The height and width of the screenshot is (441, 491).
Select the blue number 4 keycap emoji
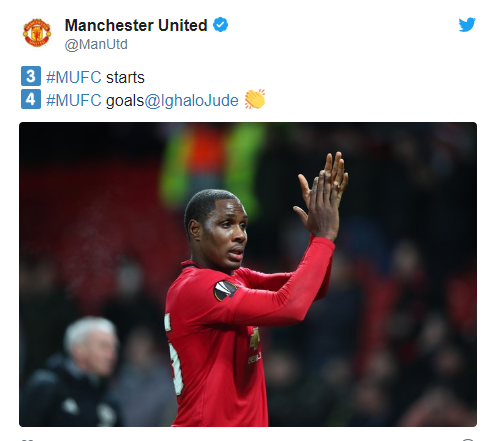point(31,99)
